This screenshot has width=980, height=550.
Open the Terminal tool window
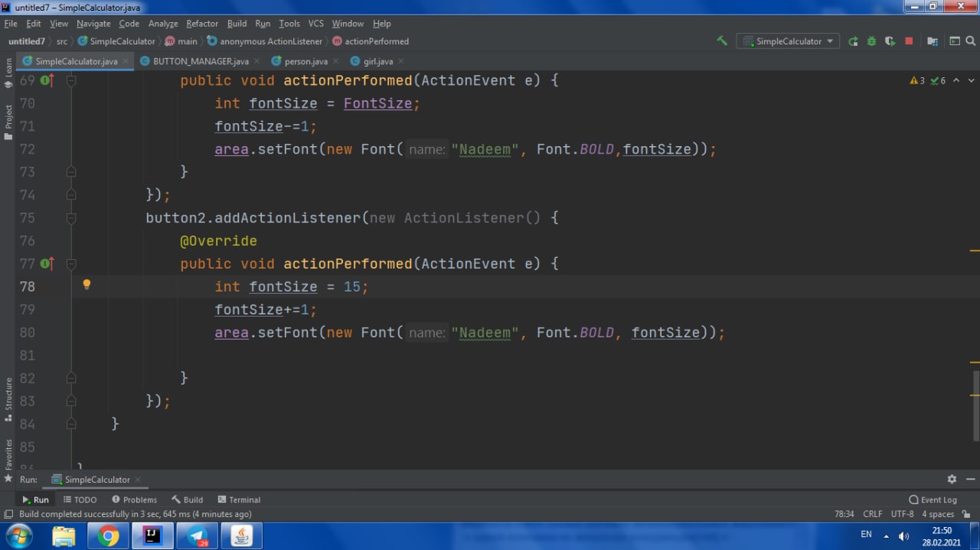click(x=239, y=500)
